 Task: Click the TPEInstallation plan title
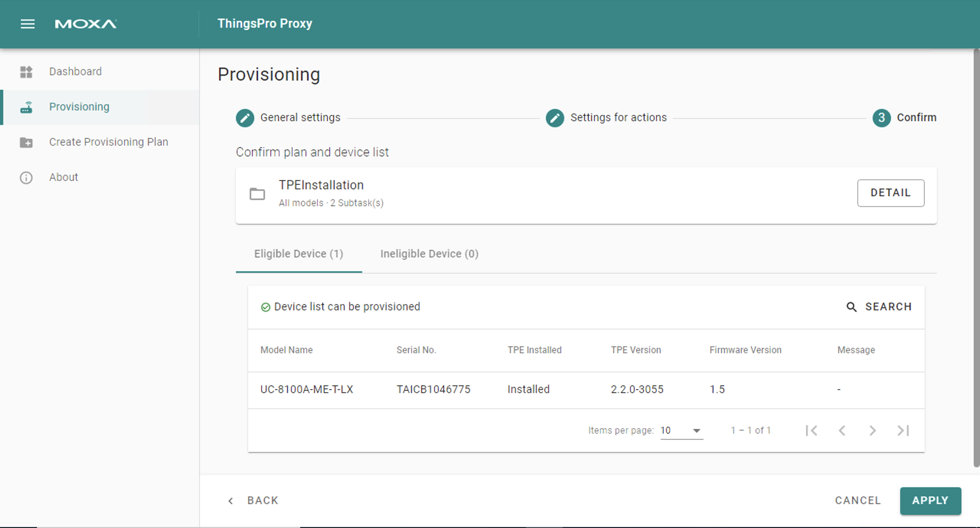pyautogui.click(x=321, y=185)
